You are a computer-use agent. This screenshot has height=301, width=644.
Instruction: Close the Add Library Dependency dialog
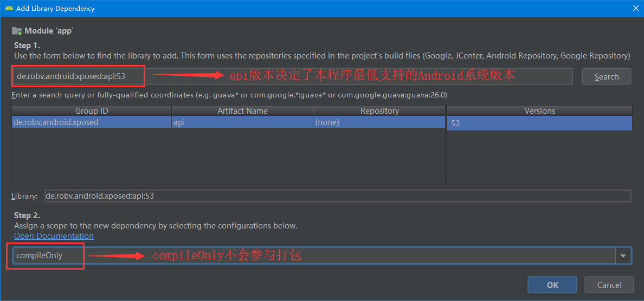635,8
